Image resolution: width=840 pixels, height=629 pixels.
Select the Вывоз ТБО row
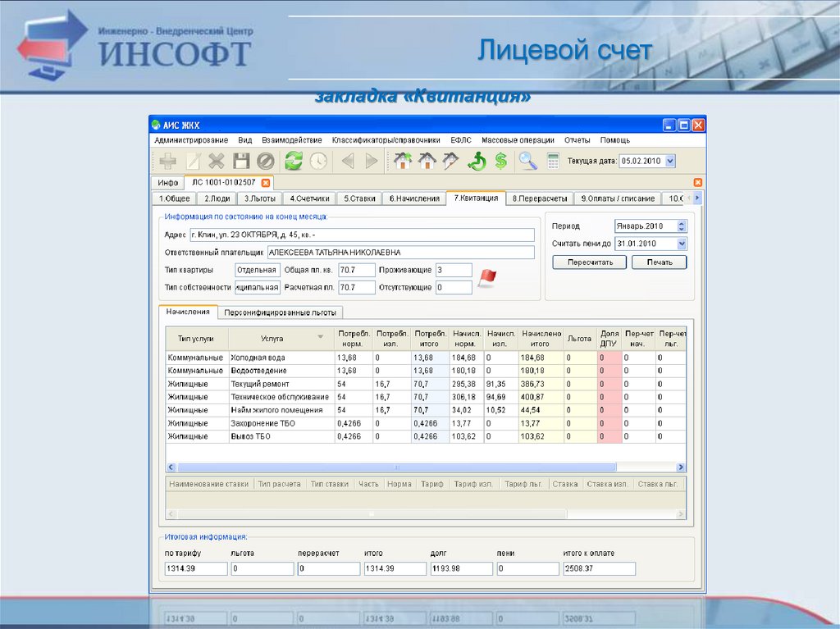click(426, 436)
